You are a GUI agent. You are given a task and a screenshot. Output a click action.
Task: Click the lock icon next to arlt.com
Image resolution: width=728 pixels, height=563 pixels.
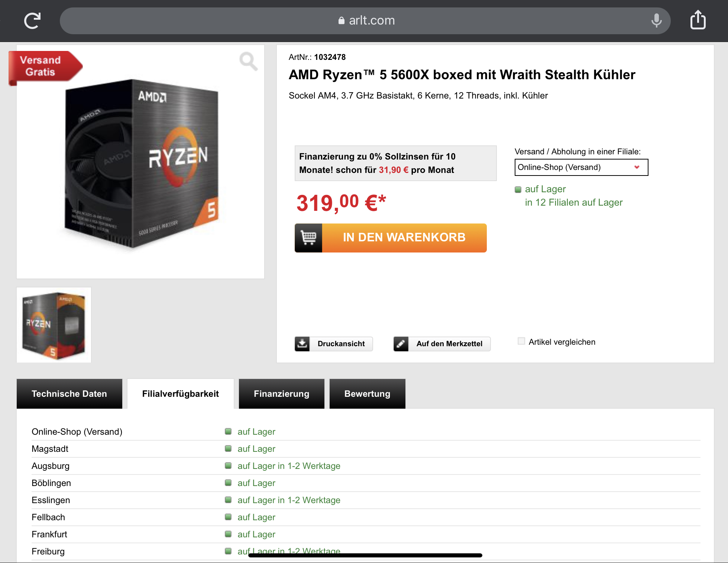(341, 20)
